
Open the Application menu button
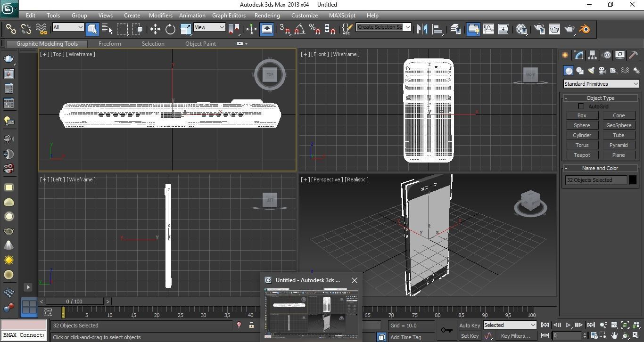point(9,8)
